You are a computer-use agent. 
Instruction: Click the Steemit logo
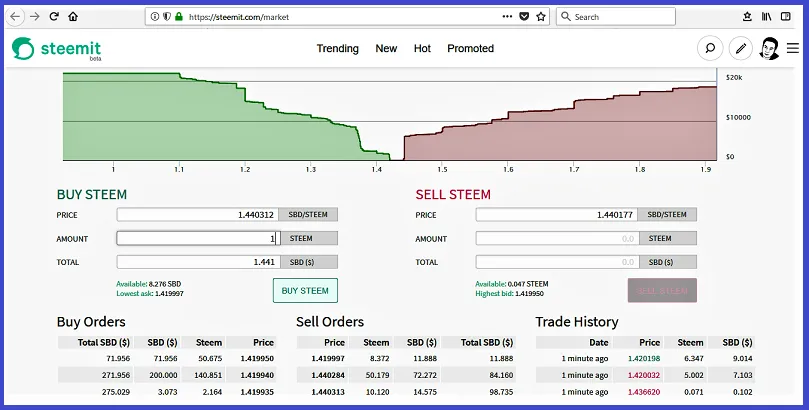[x=57, y=49]
